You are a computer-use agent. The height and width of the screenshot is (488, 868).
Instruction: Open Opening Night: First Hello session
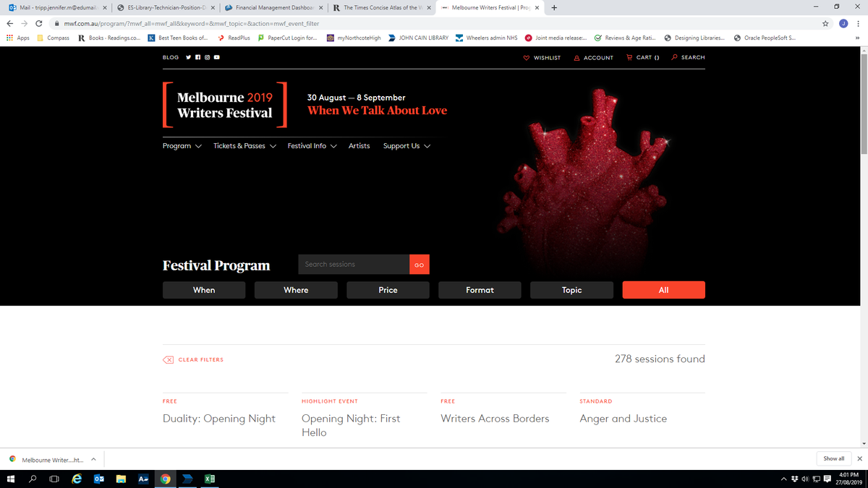(351, 425)
